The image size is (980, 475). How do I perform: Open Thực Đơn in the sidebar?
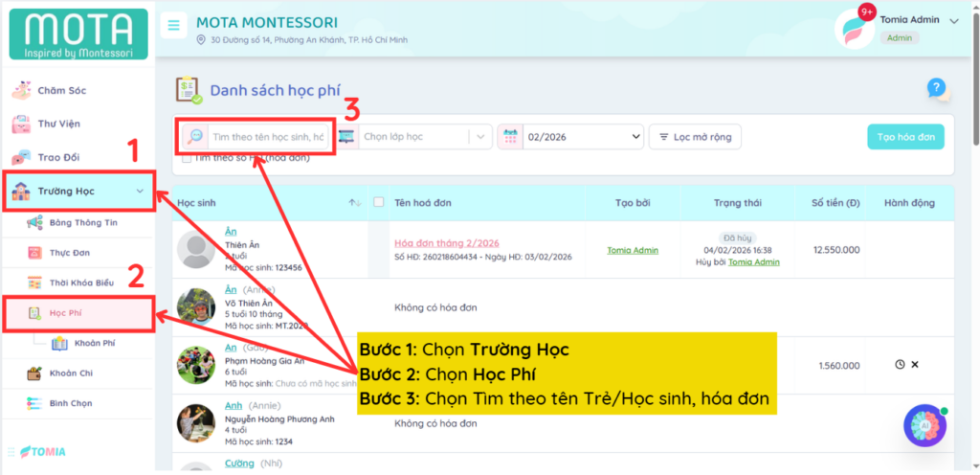pyautogui.click(x=70, y=253)
